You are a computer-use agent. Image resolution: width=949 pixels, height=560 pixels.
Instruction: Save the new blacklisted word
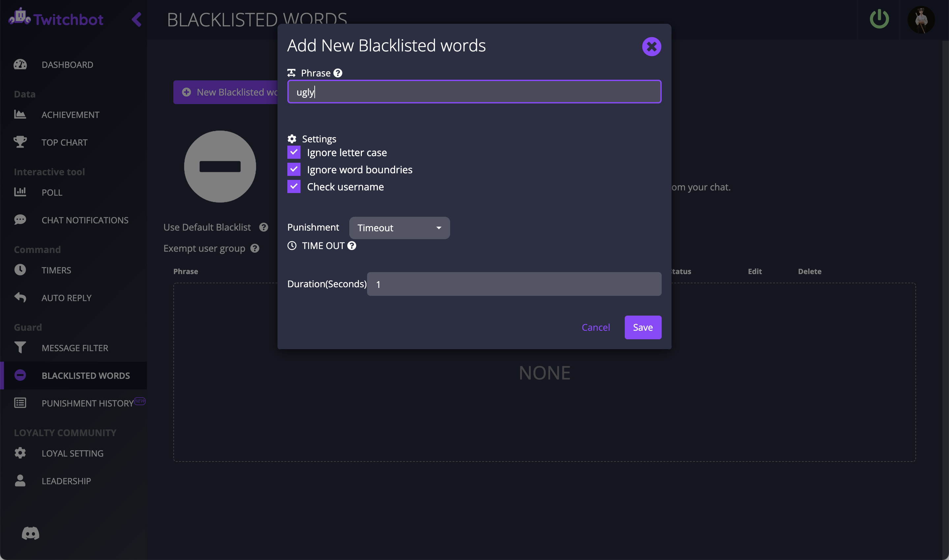(643, 327)
